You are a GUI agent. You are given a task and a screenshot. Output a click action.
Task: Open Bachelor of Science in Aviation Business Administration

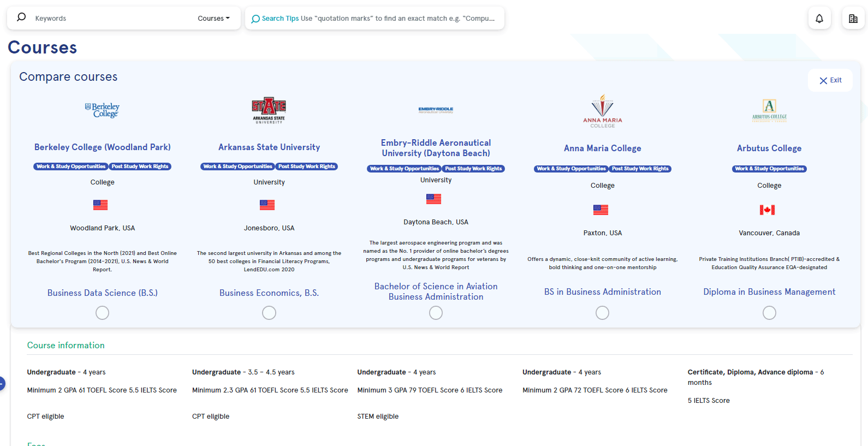[x=436, y=292]
